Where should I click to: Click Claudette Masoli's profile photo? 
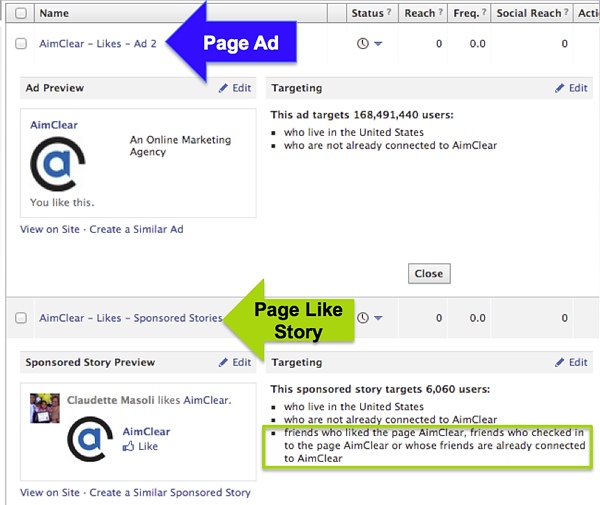click(x=45, y=408)
